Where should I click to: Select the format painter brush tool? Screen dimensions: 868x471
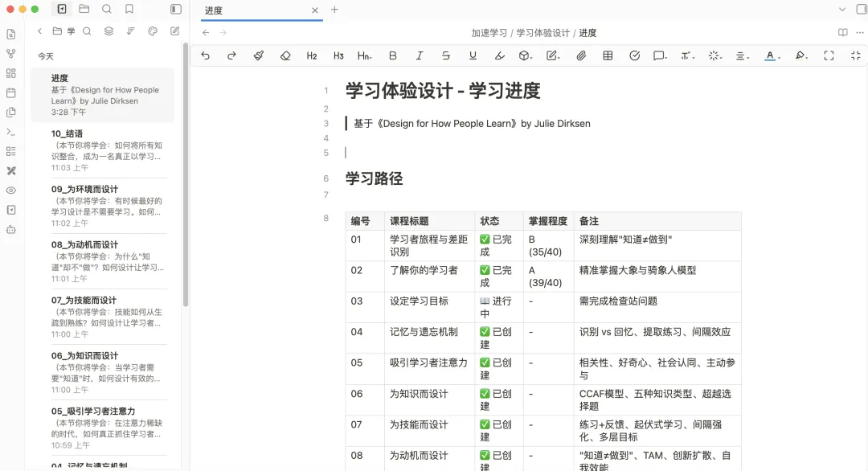point(259,55)
